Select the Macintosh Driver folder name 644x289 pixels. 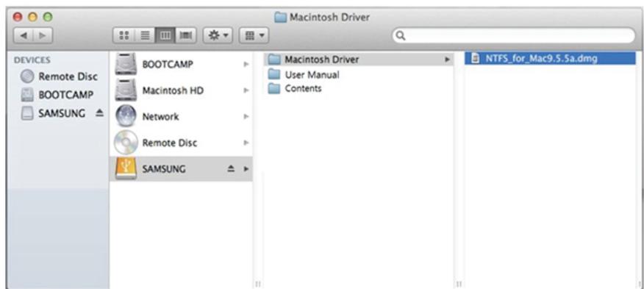(321, 60)
